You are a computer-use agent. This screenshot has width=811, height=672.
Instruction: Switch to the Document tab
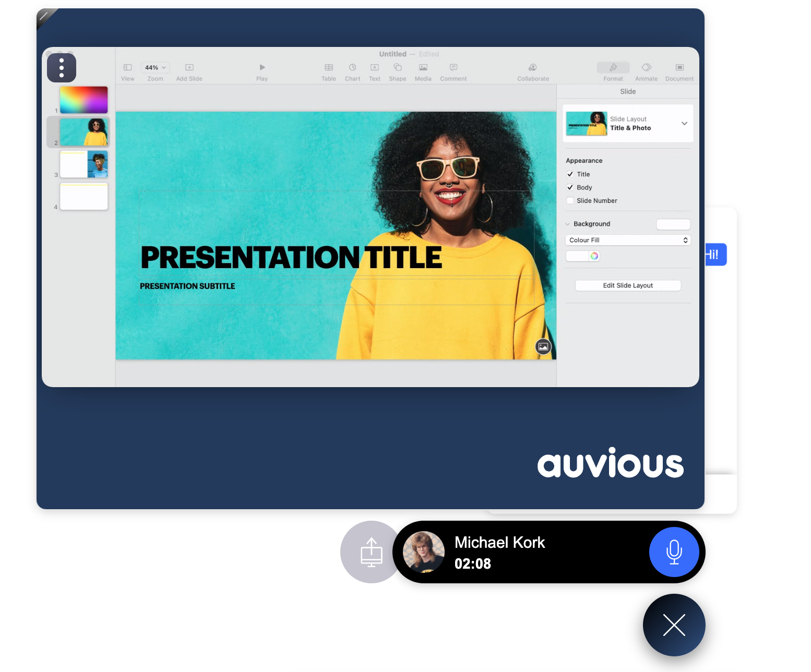click(679, 68)
